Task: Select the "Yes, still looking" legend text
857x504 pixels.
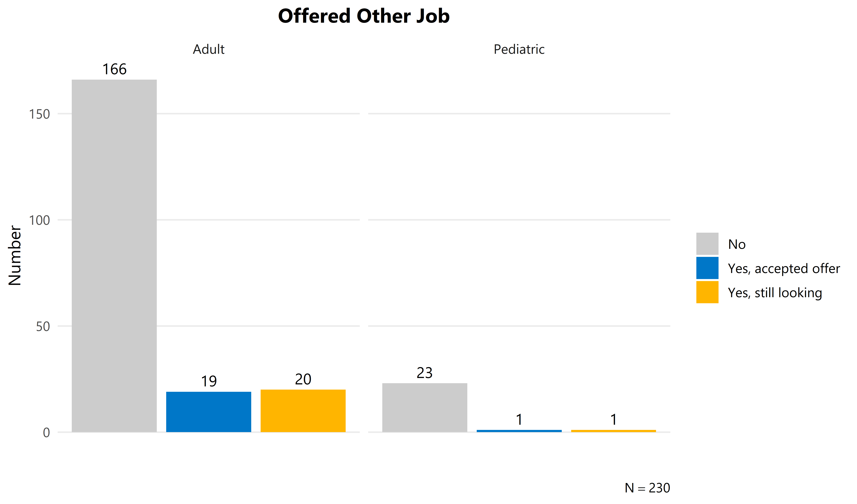Action: coord(775,293)
